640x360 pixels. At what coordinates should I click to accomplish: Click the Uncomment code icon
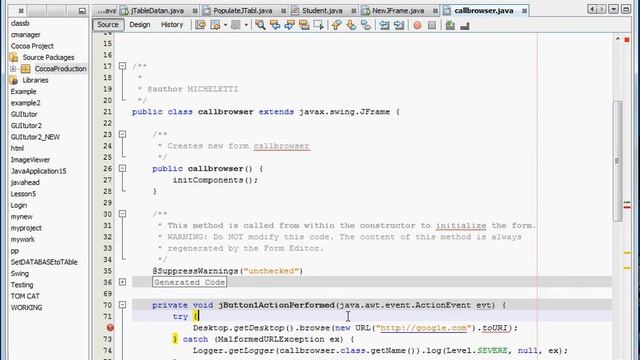(464, 25)
